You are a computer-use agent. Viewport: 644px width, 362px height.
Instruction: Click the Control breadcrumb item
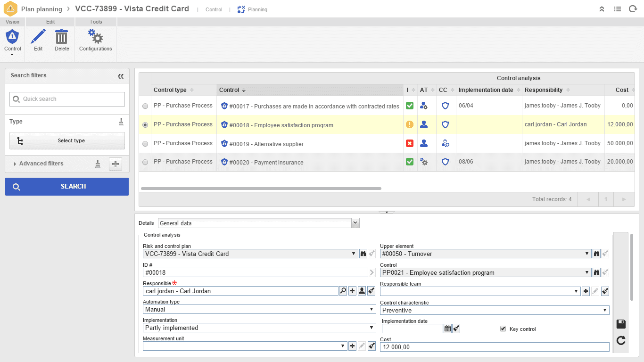(214, 9)
